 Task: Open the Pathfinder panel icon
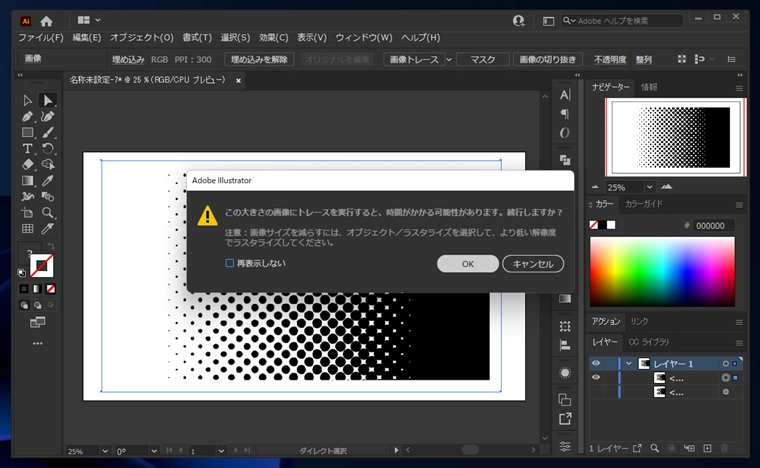coord(565,159)
